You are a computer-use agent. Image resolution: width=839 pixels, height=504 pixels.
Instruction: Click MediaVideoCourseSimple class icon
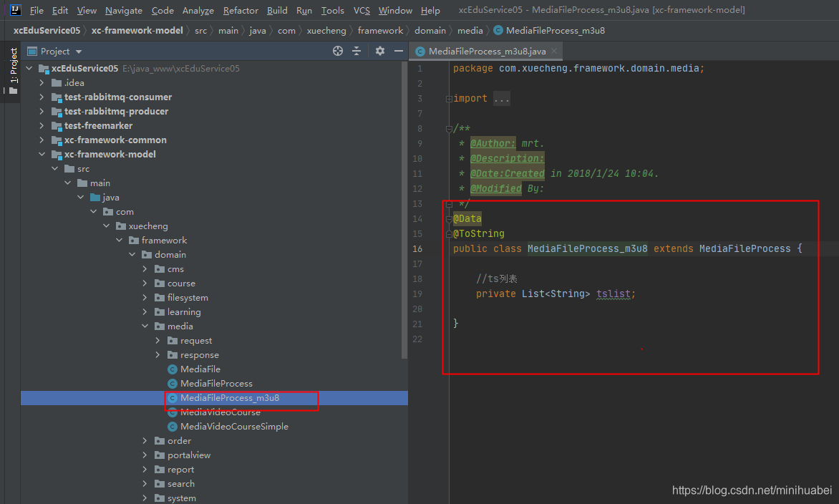click(x=173, y=427)
